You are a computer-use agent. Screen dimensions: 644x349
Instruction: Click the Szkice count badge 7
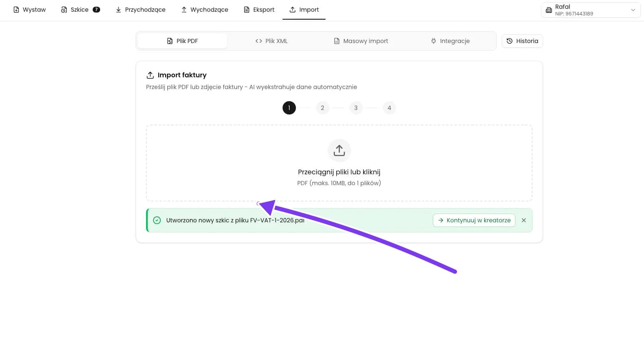[96, 10]
